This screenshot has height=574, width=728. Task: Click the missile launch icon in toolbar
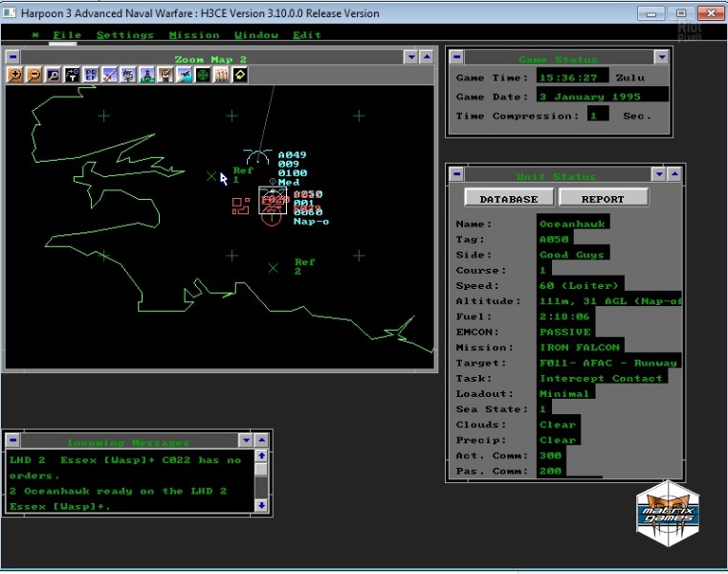109,75
